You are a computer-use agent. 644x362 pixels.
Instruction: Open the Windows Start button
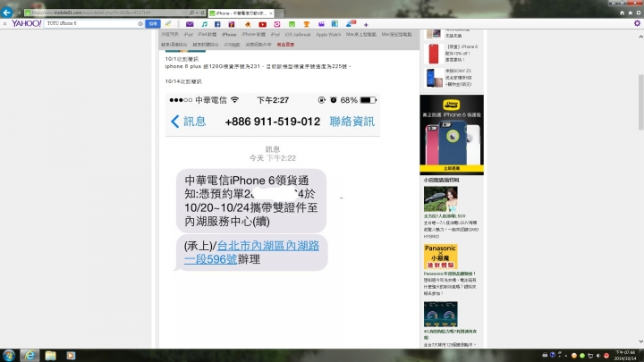tap(9, 356)
